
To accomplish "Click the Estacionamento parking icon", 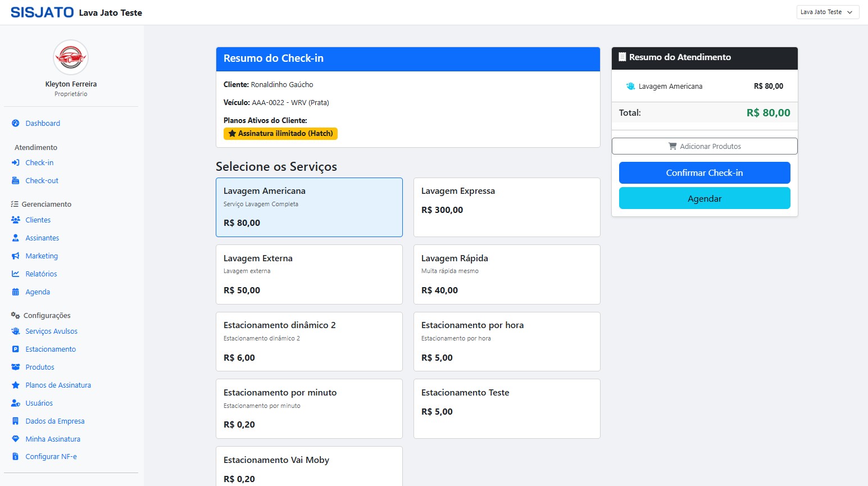I will (16, 349).
